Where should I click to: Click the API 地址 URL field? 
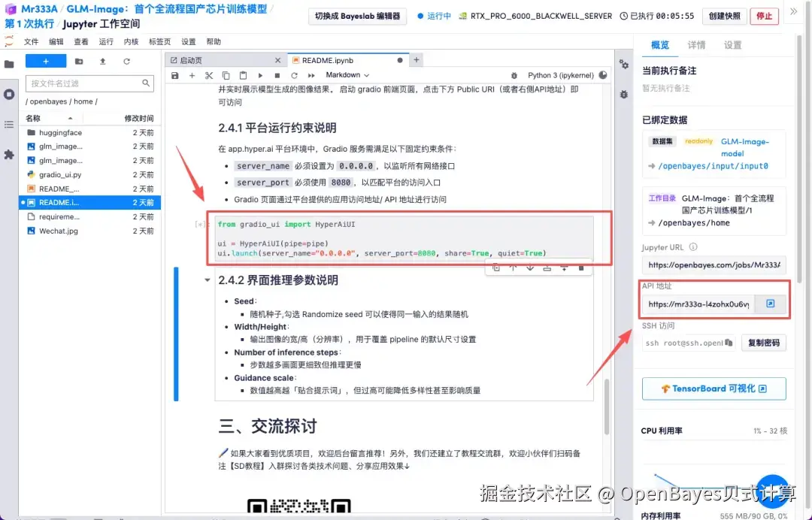(698, 304)
